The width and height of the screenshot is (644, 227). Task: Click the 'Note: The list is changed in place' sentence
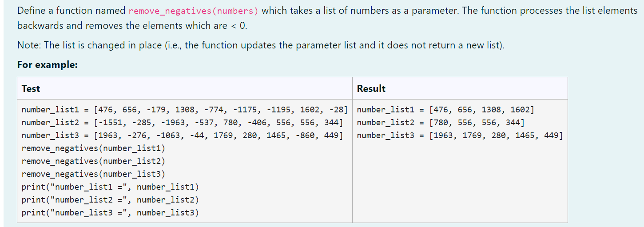click(x=261, y=45)
